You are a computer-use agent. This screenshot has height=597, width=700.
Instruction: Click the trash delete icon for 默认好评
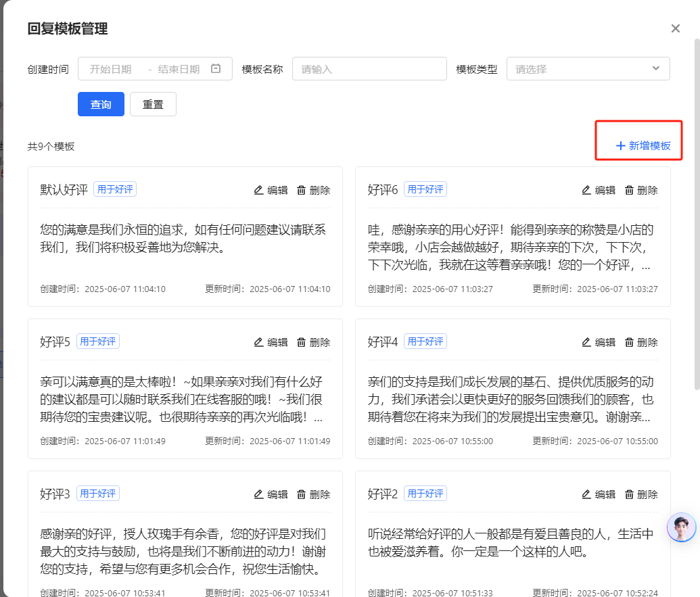point(302,190)
